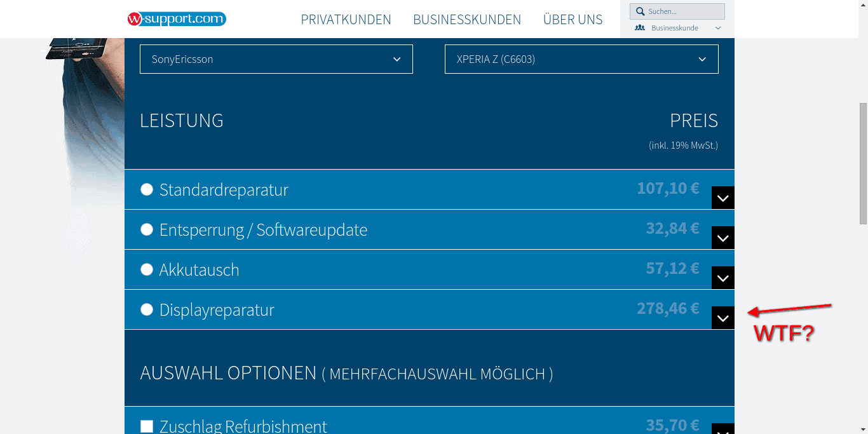Click the Businesskunde people icon

tap(640, 28)
